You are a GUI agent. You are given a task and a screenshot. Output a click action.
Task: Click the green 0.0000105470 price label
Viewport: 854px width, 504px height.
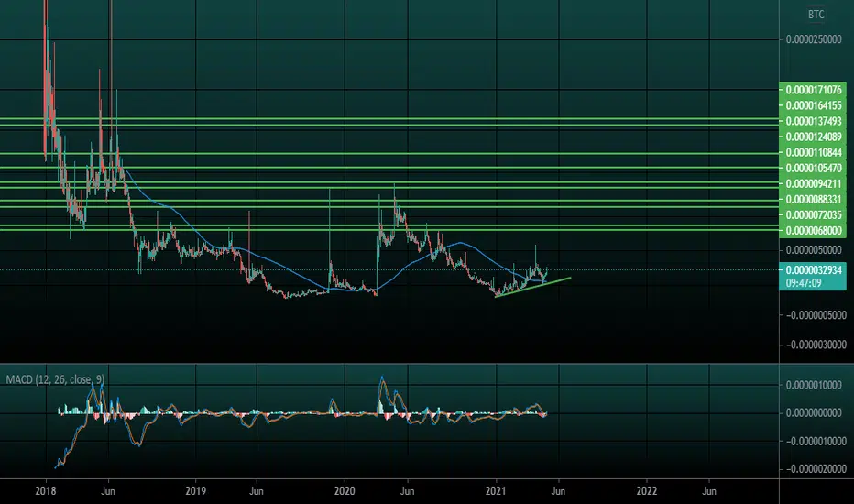point(814,169)
